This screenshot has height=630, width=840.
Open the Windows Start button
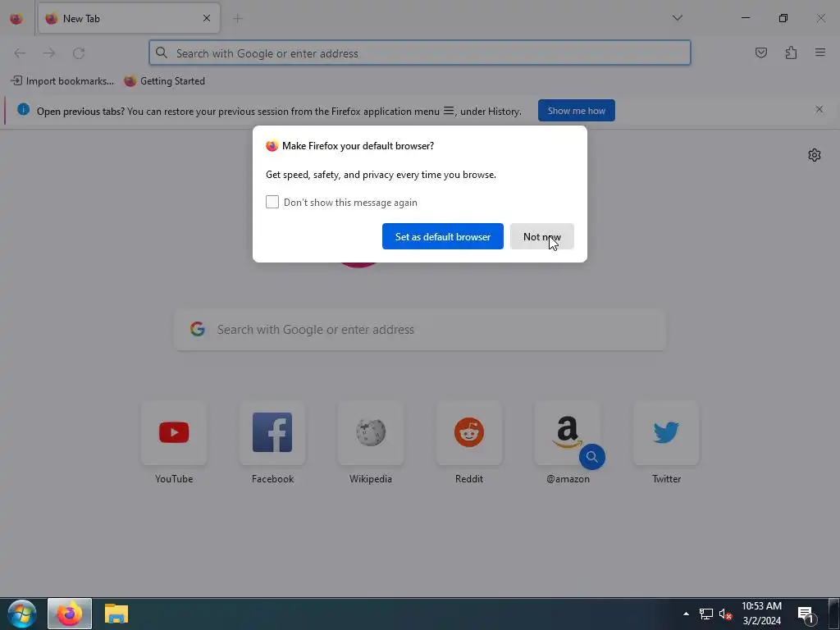click(x=22, y=614)
